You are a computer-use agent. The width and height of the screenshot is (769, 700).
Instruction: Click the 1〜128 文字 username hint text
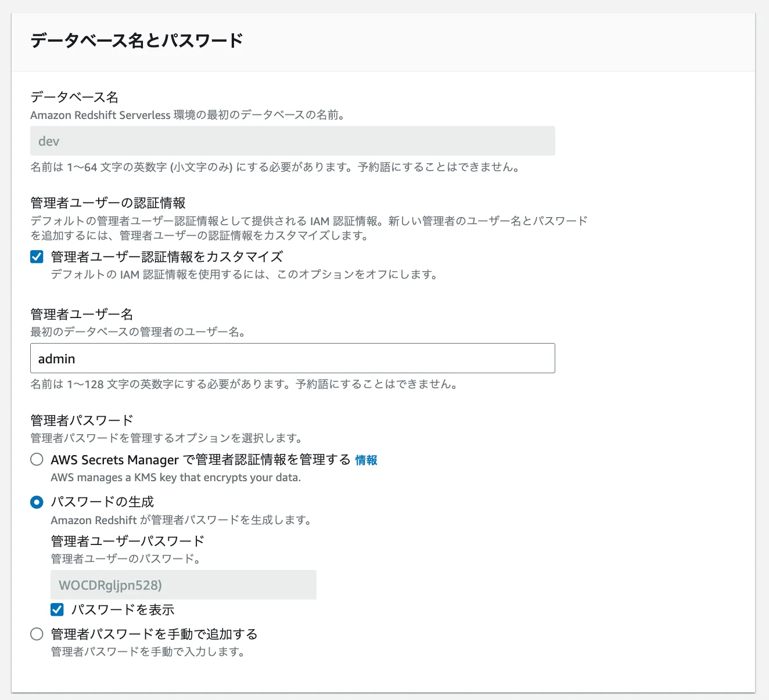[244, 384]
